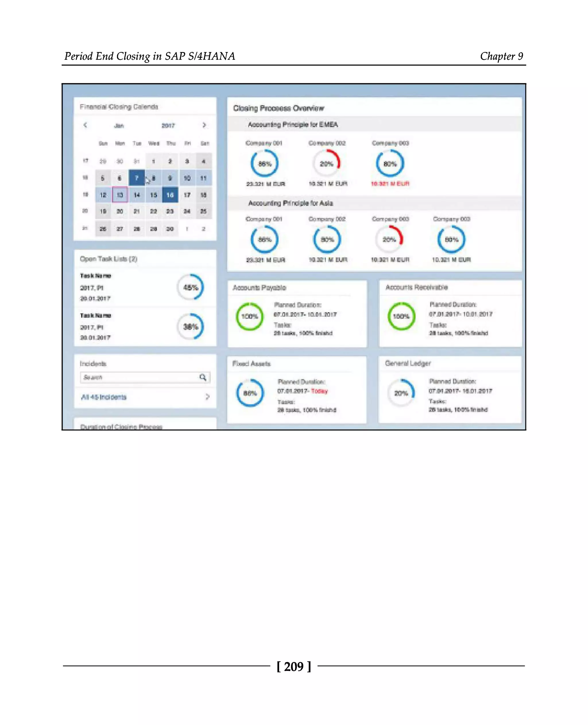Open the General Ledger card title
This screenshot has width=588, height=725.
[x=408, y=363]
